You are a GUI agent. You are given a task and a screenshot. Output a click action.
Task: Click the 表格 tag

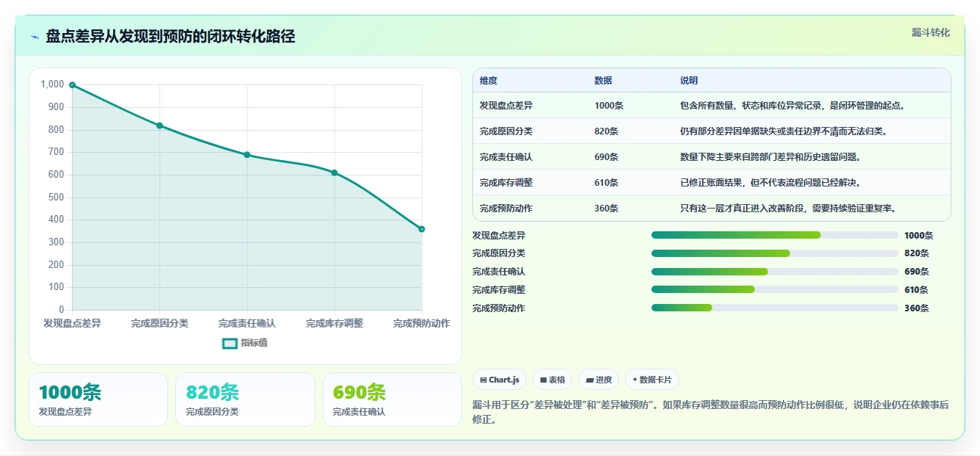[552, 380]
